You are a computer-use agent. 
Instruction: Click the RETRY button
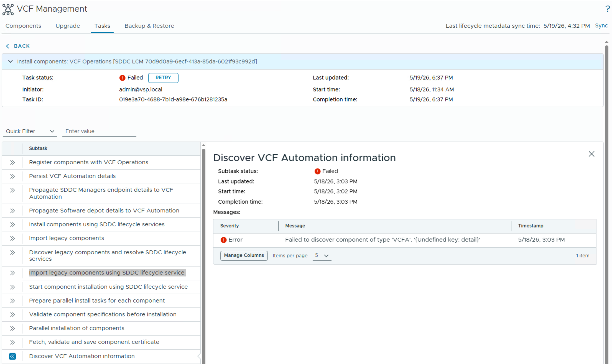163,78
